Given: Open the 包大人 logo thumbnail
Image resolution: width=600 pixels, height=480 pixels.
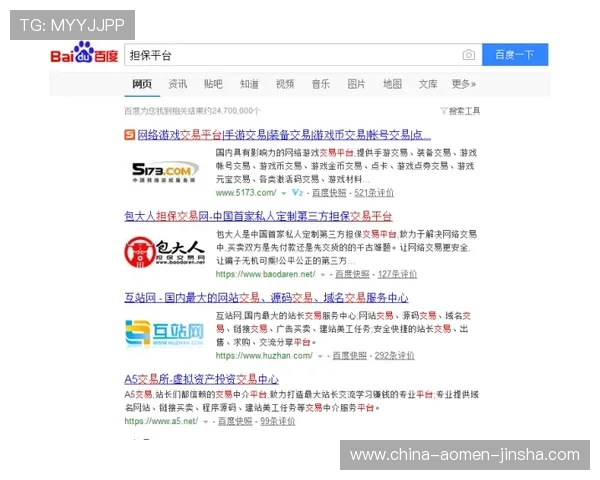Looking at the screenshot, I should [165, 252].
